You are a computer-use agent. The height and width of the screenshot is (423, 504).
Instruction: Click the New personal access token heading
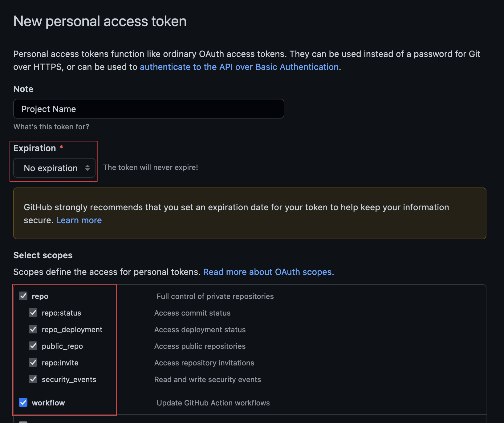(x=100, y=22)
